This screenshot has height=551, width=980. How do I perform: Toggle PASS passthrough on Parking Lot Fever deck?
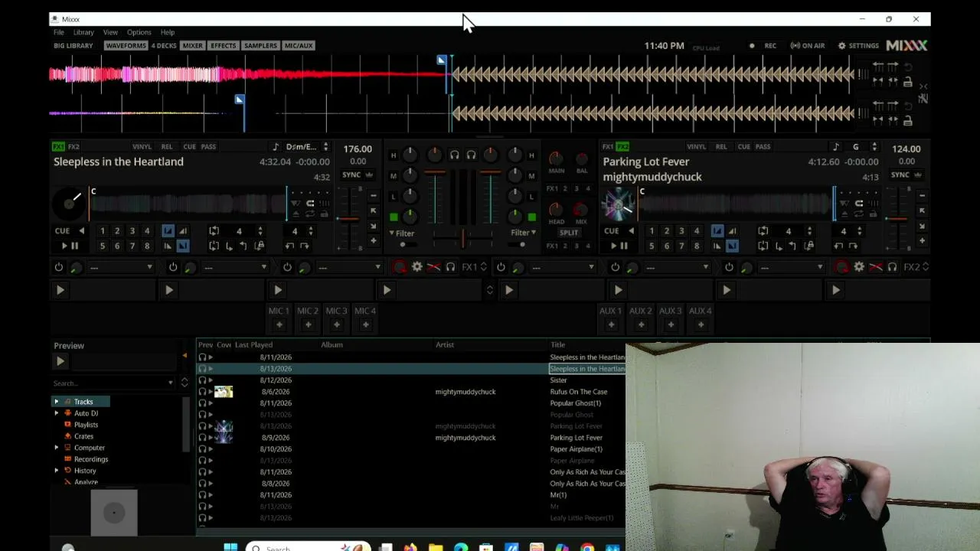tap(763, 146)
